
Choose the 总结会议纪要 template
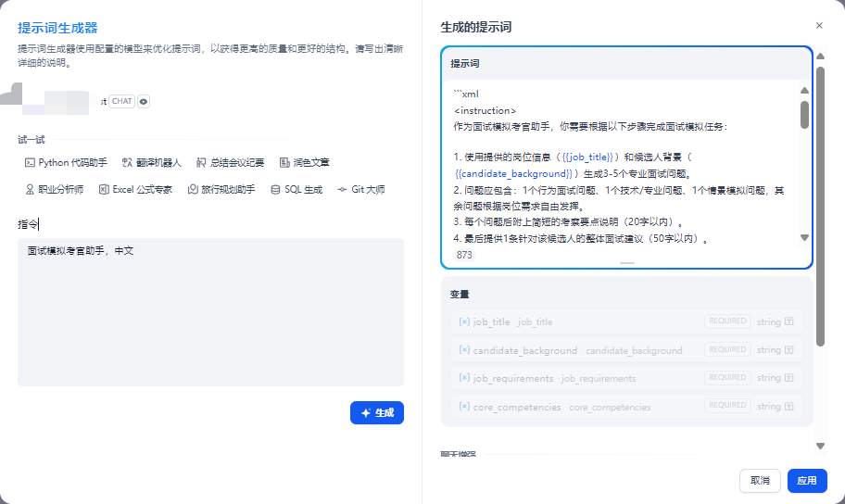click(231, 162)
